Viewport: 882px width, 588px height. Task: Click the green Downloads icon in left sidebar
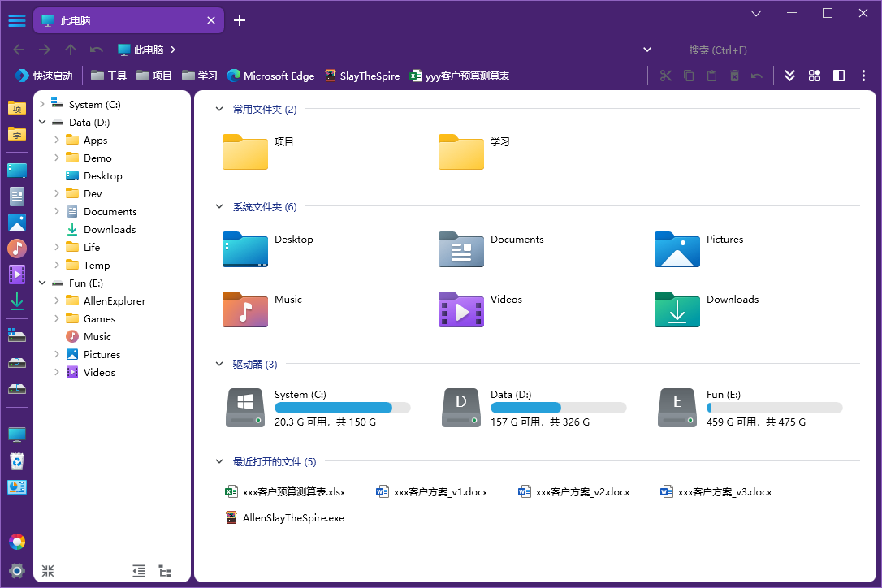pyautogui.click(x=17, y=301)
